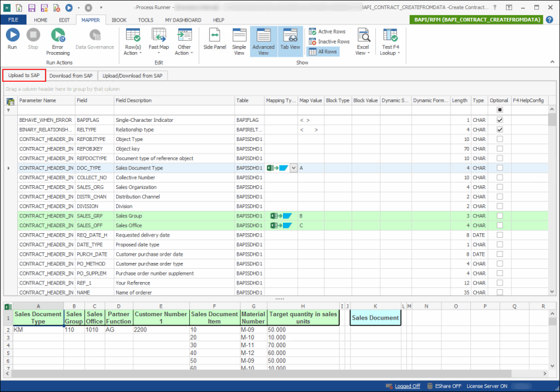Uncheck Optional for BEHAVE_WHEN_ERROR row

[499, 120]
